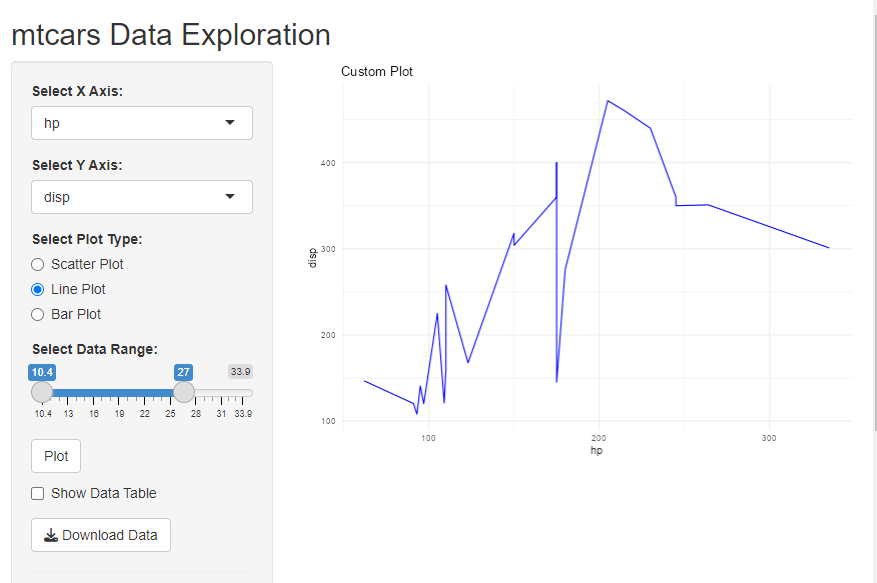Select the Line Plot radio button
Viewport: 877px width, 583px height.
(38, 289)
